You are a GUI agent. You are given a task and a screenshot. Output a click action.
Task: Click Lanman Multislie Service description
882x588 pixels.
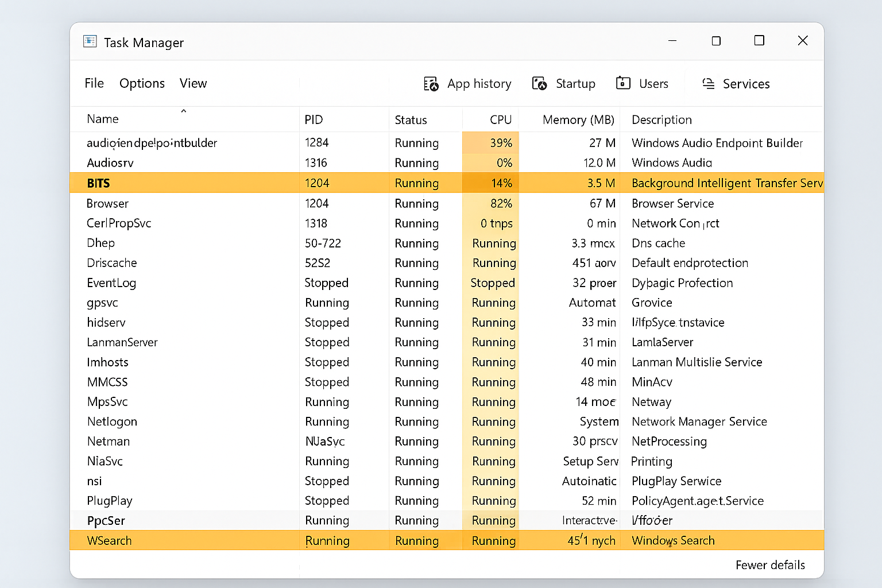(697, 362)
